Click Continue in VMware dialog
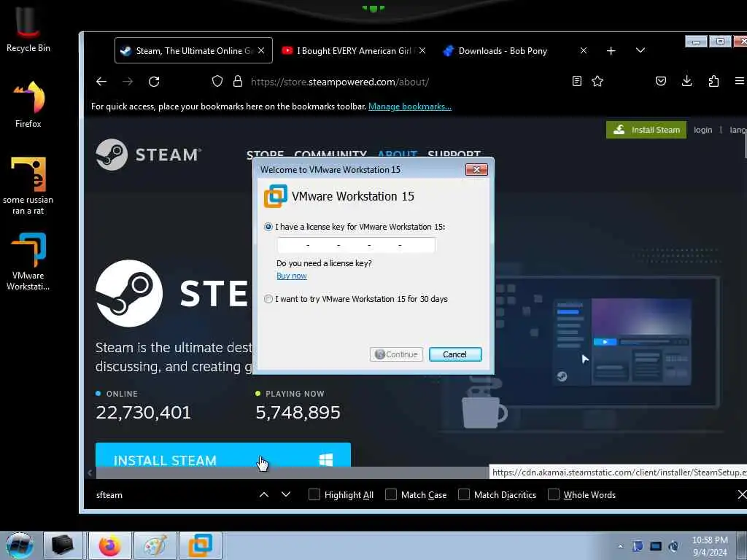This screenshot has width=747, height=560. pos(396,354)
